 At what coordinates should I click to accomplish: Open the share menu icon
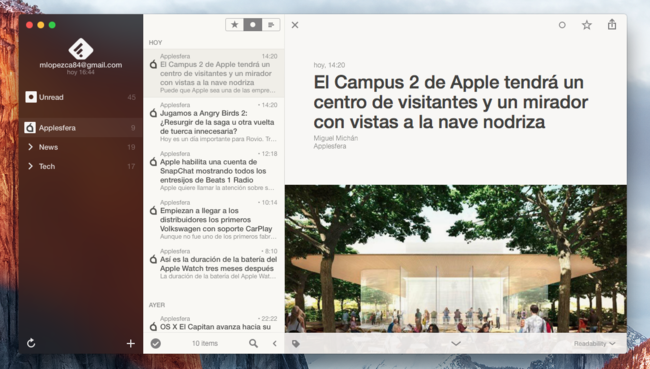coord(612,24)
